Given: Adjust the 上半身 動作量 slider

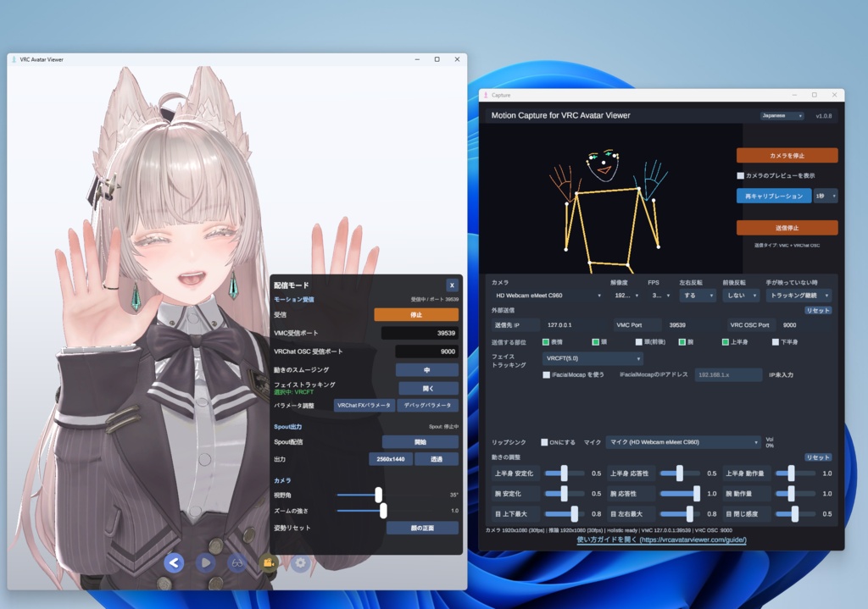Looking at the screenshot, I should coord(791,473).
